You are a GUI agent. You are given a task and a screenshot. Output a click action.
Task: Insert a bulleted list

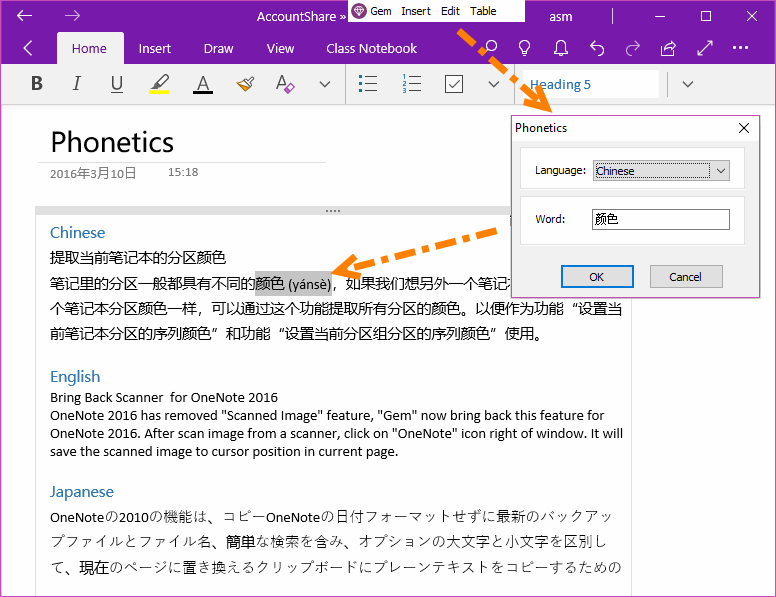point(368,84)
